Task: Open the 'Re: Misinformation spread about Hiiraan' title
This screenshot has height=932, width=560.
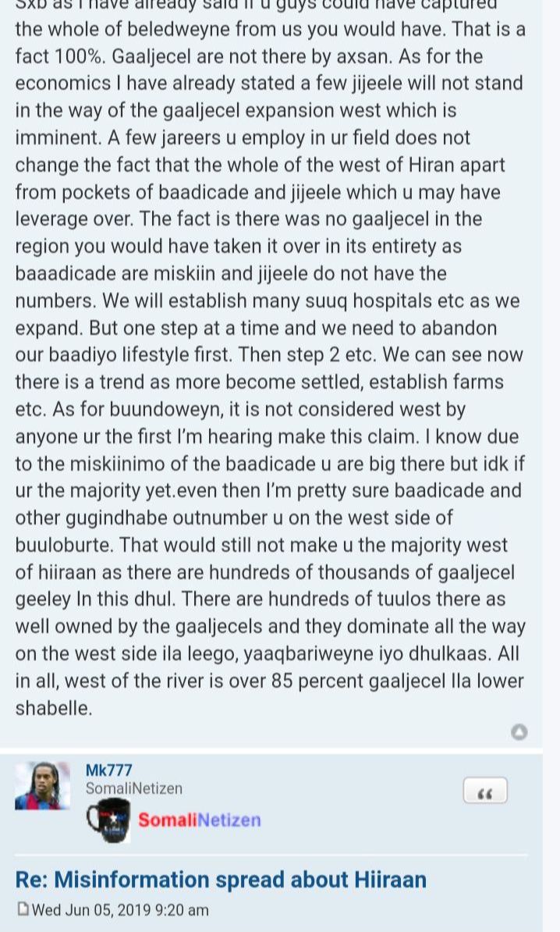Action: (221, 880)
